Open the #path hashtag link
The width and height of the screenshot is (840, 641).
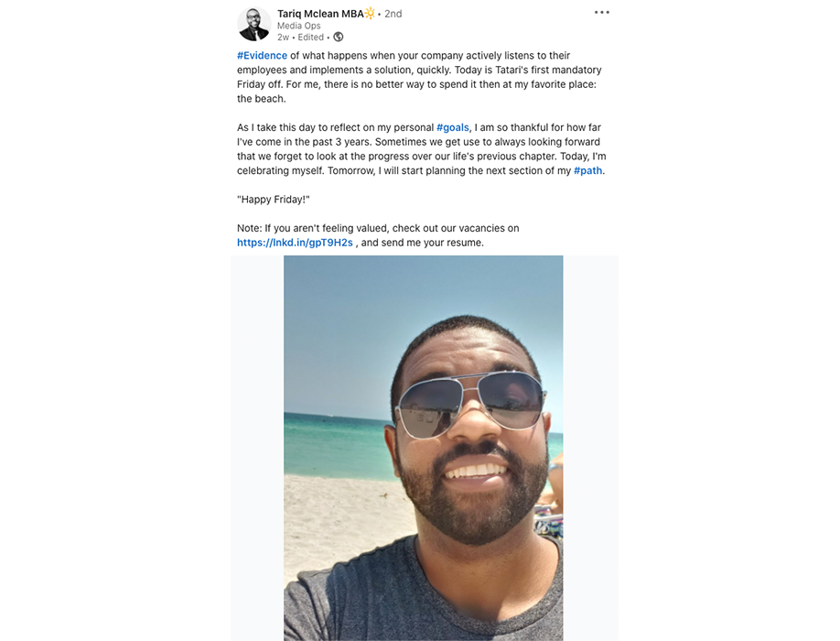pyautogui.click(x=588, y=170)
